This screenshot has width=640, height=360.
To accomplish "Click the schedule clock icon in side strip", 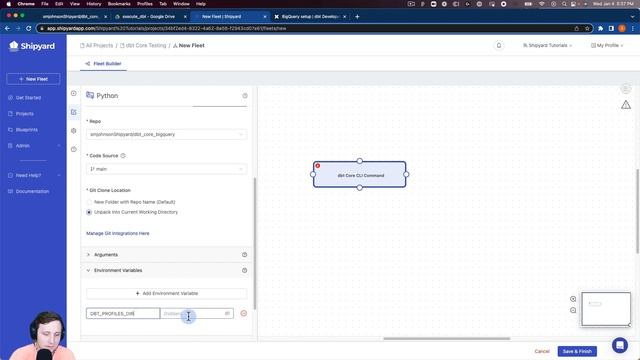I will click(x=73, y=149).
